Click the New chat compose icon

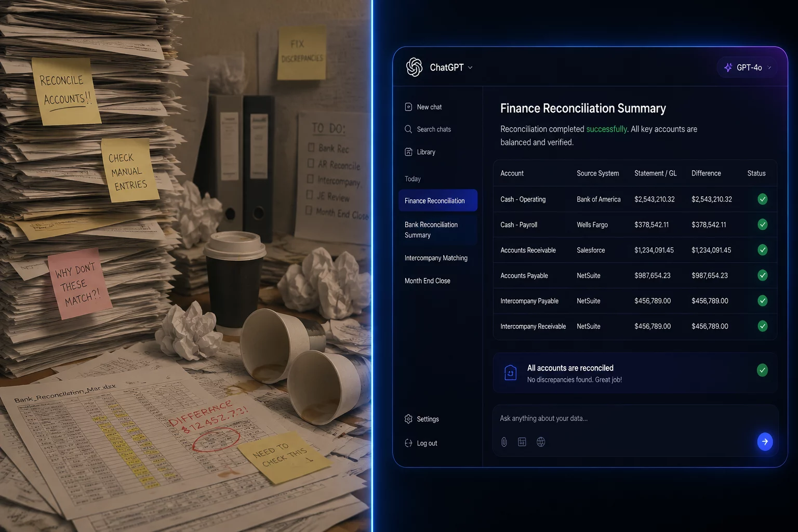408,107
